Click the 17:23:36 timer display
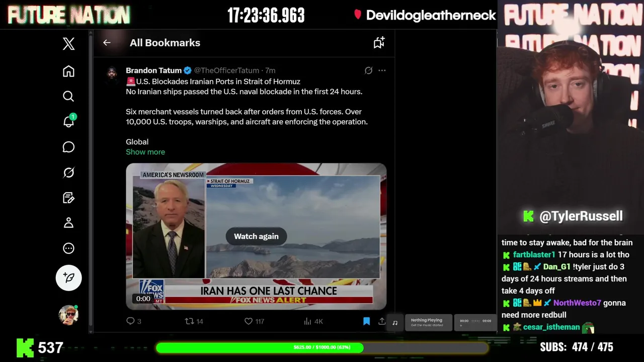Screen dimensions: 644x362 click(266, 15)
